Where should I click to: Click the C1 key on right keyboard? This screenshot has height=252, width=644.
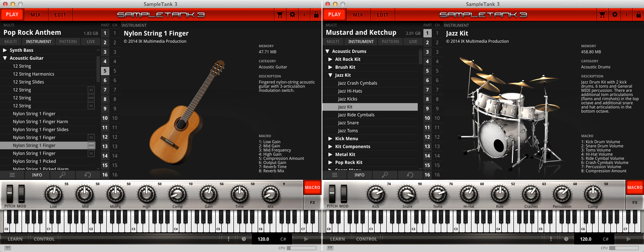371,221
